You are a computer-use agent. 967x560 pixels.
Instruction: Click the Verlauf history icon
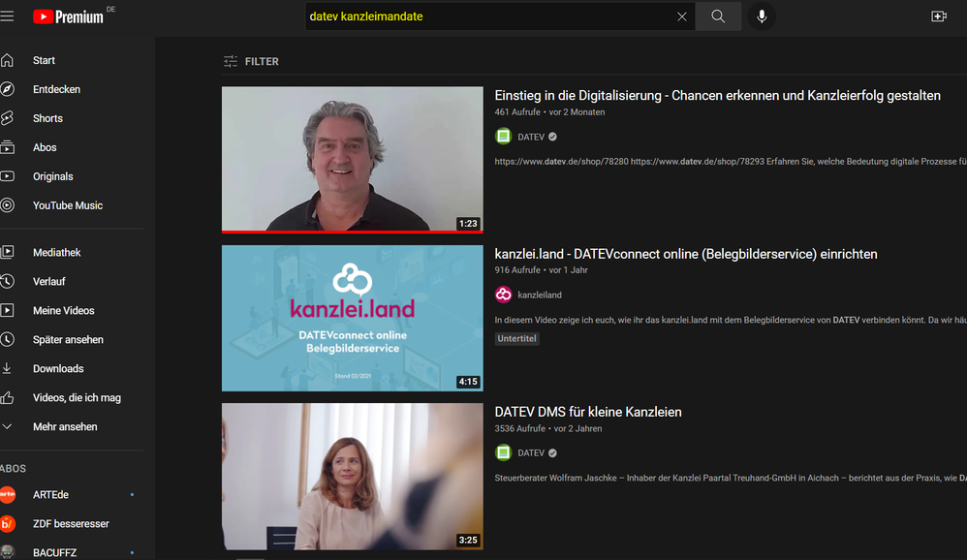(x=8, y=281)
